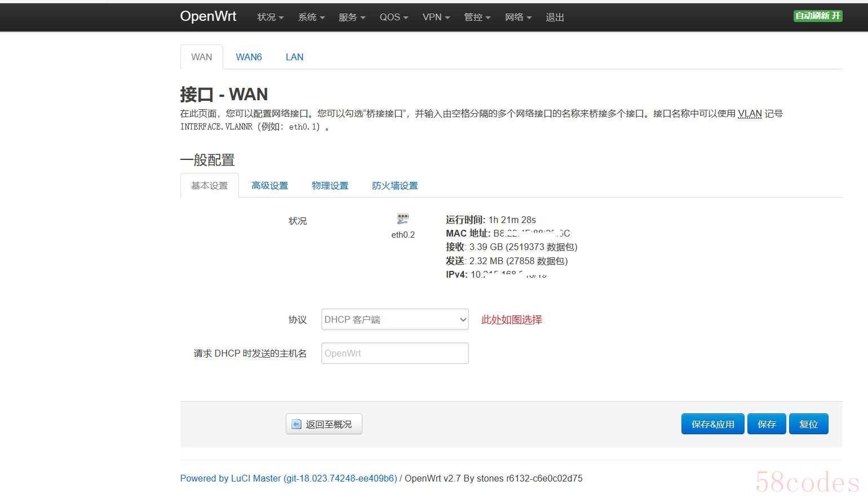
Task: Click the 接口 - WAN heading
Action: click(224, 94)
